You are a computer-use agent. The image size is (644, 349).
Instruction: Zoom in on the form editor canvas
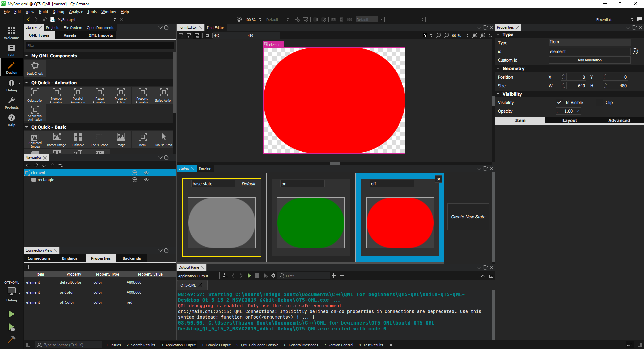click(x=438, y=35)
